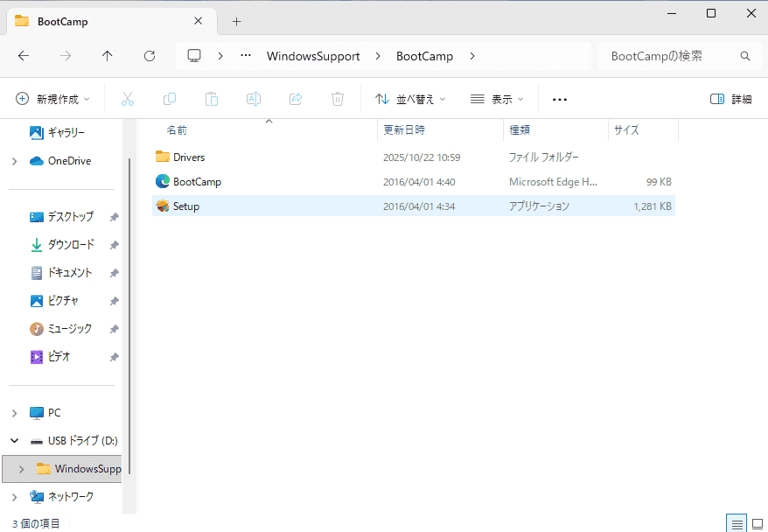This screenshot has width=768, height=532.
Task: Click the Delete trash icon
Action: [x=338, y=99]
